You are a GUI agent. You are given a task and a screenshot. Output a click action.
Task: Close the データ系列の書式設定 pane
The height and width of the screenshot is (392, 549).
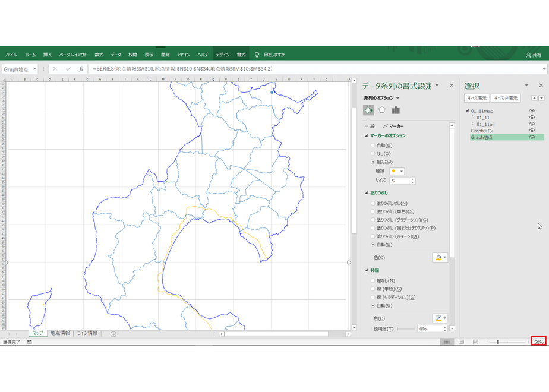point(452,85)
